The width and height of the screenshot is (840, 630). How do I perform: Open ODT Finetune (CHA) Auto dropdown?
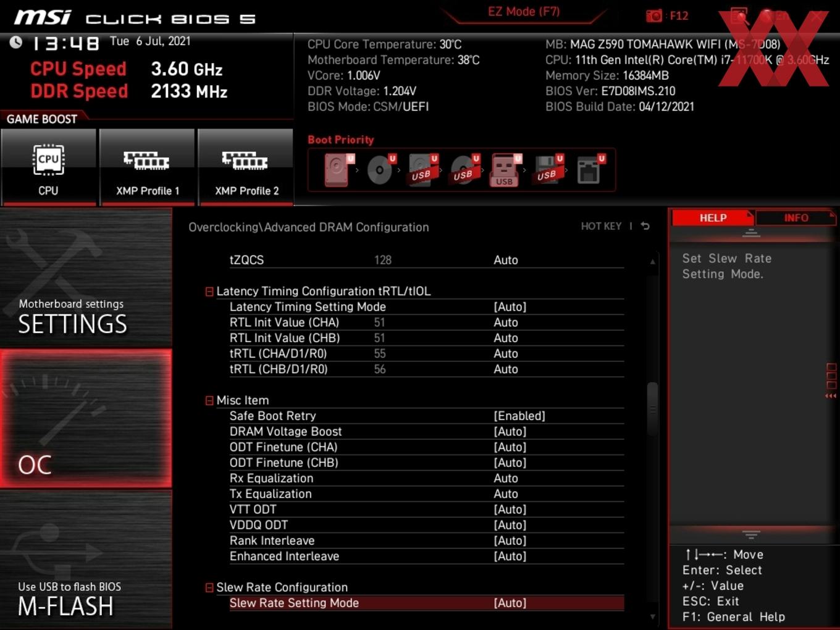[510, 447]
